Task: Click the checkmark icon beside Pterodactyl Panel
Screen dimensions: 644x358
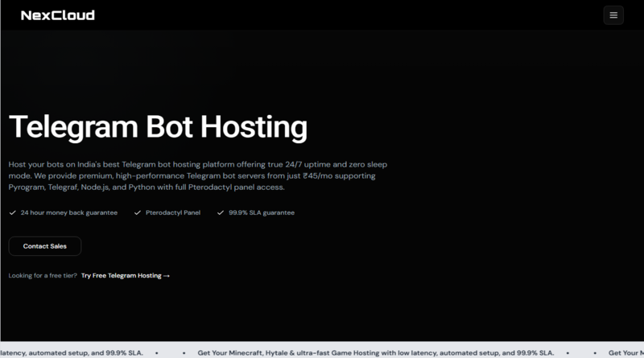Action: click(138, 212)
